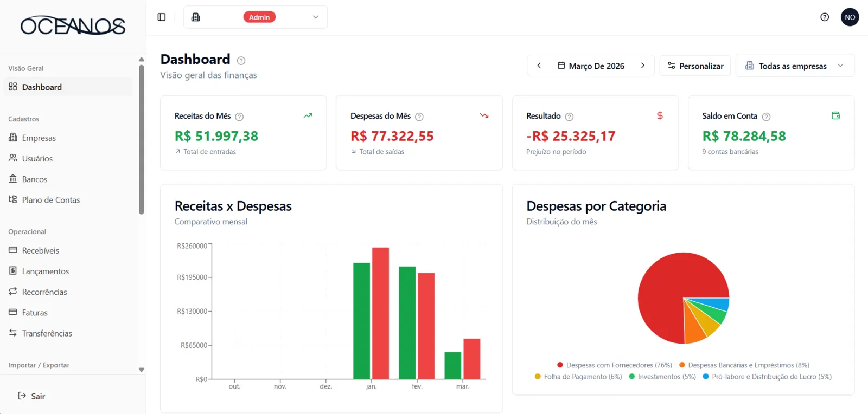Open Usuários in the sidebar
868x414 pixels.
68,158
